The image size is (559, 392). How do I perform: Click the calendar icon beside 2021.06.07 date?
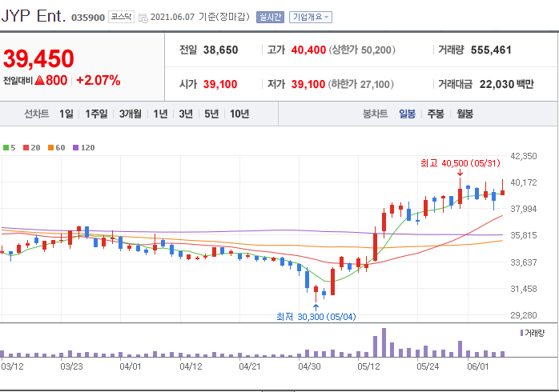[143, 18]
